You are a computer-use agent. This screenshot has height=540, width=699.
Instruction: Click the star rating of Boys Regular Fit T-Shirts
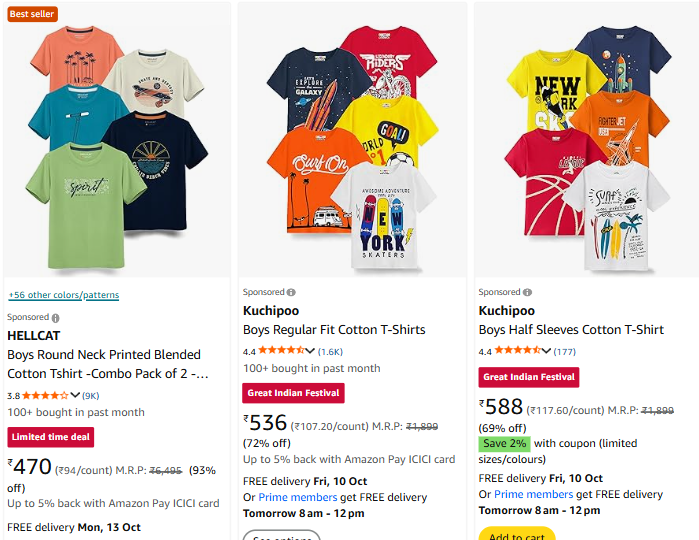(276, 351)
